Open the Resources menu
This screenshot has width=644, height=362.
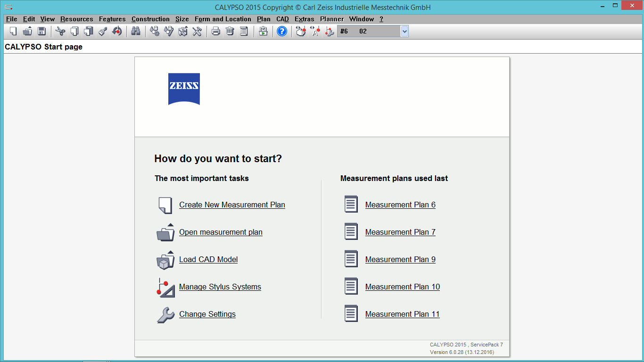(x=77, y=19)
